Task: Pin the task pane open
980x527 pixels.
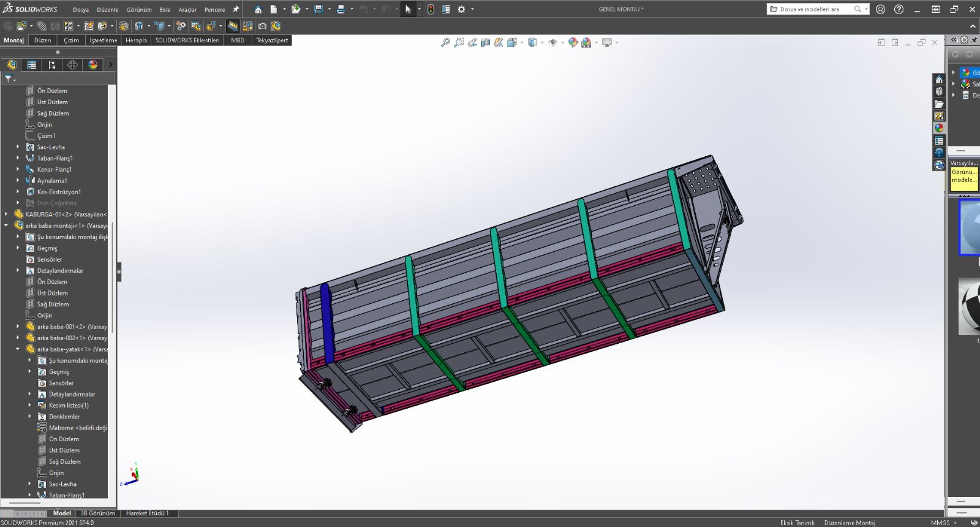Action: point(974,40)
